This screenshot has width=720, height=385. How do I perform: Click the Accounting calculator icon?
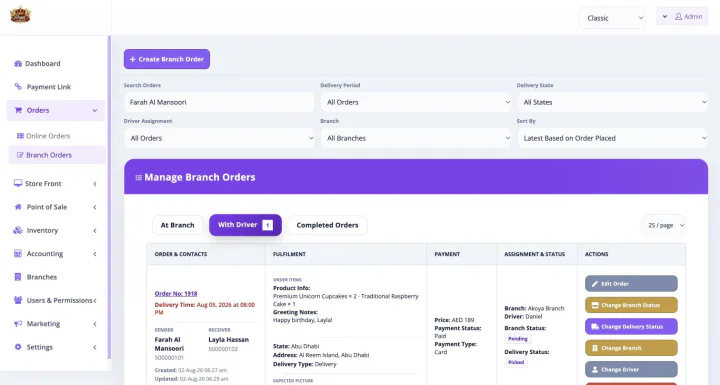coord(18,254)
